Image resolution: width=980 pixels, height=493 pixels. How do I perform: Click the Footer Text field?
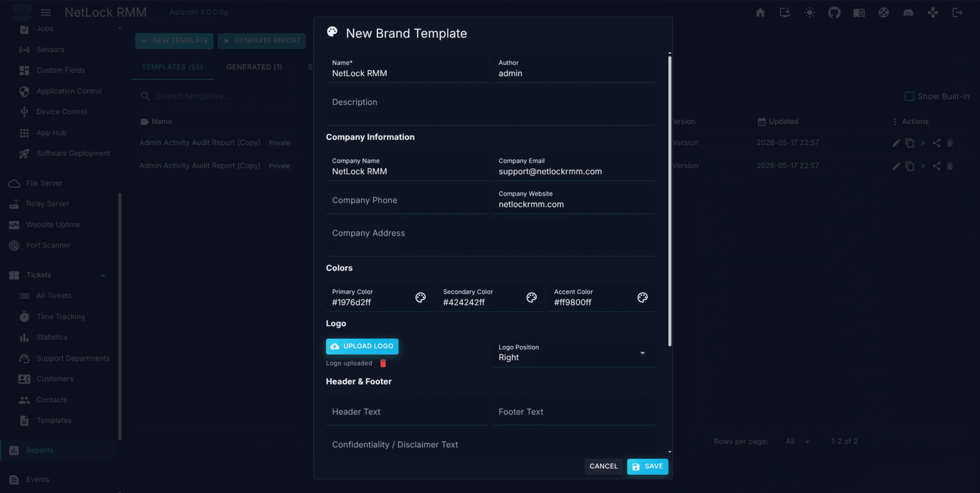click(573, 412)
